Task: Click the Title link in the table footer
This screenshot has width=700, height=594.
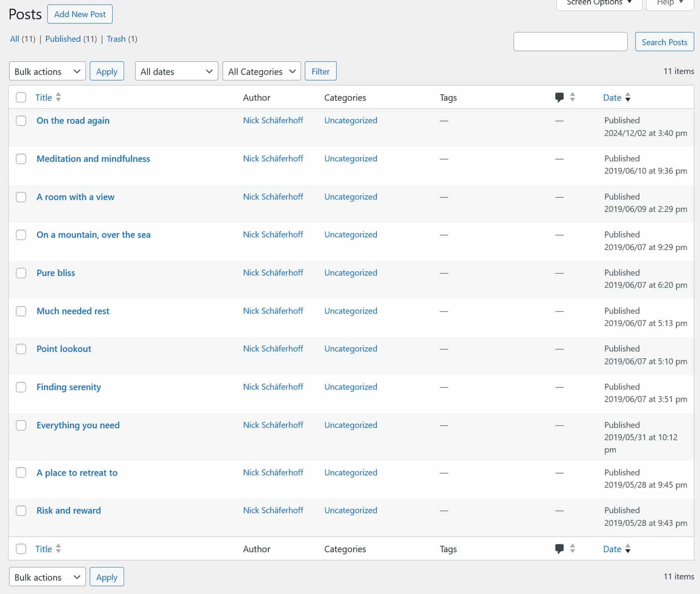Action: pyautogui.click(x=43, y=549)
